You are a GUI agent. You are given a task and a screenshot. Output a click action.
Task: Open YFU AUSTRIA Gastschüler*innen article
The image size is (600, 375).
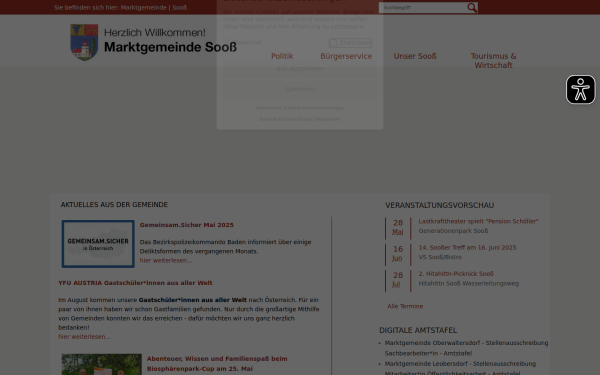(135, 283)
